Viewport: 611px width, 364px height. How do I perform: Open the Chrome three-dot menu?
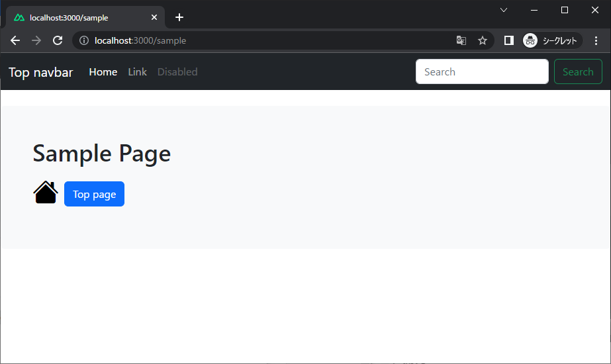coord(596,40)
